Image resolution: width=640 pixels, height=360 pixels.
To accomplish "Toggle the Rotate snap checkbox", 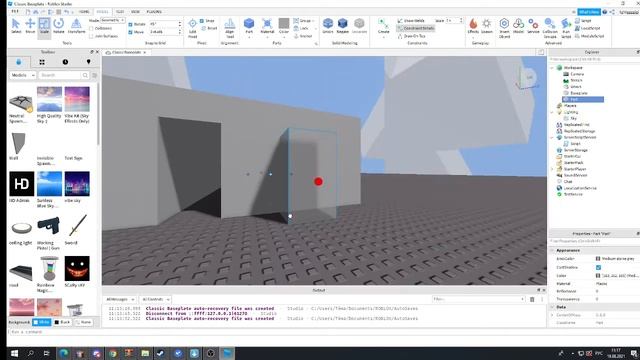I will (131, 24).
